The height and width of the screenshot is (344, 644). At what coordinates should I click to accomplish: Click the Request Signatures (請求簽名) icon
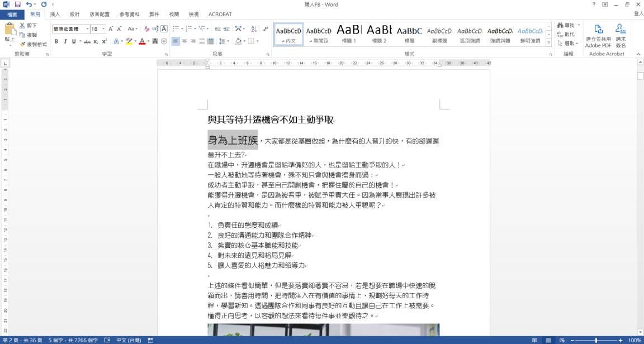click(620, 35)
